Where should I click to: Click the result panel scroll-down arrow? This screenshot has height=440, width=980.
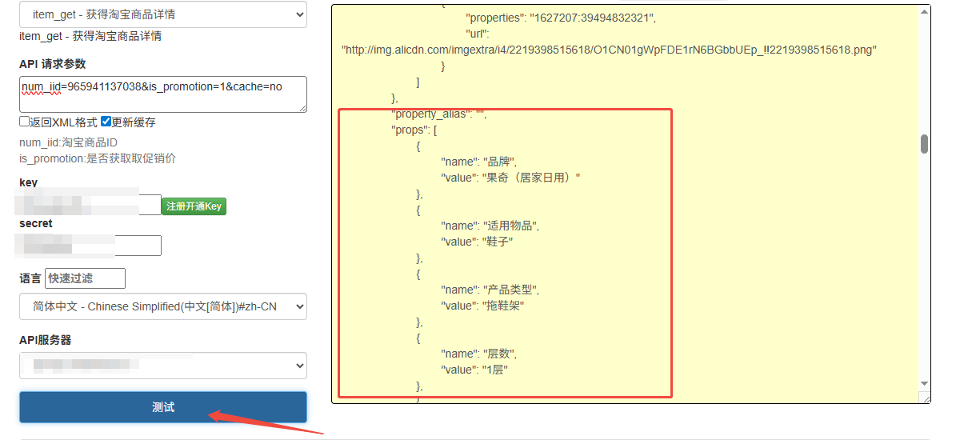[924, 384]
